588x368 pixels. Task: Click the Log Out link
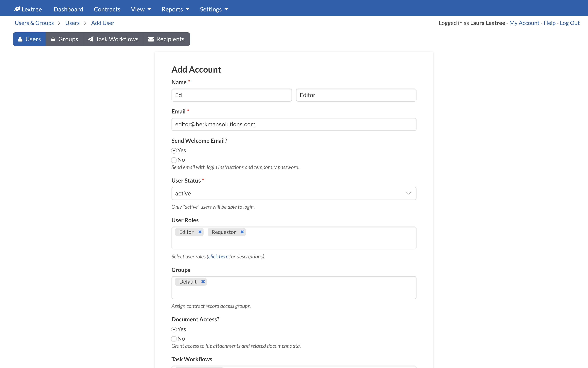click(570, 23)
